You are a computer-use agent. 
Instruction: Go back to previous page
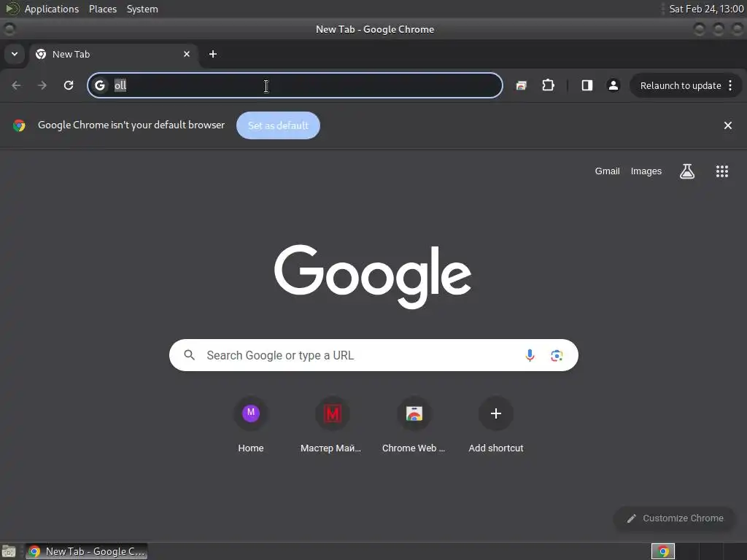[x=16, y=85]
